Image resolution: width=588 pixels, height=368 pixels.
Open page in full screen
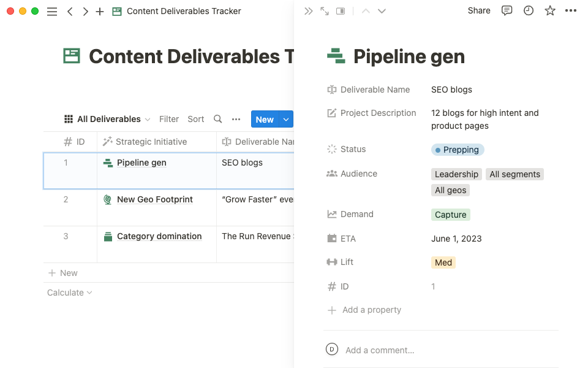[325, 11]
